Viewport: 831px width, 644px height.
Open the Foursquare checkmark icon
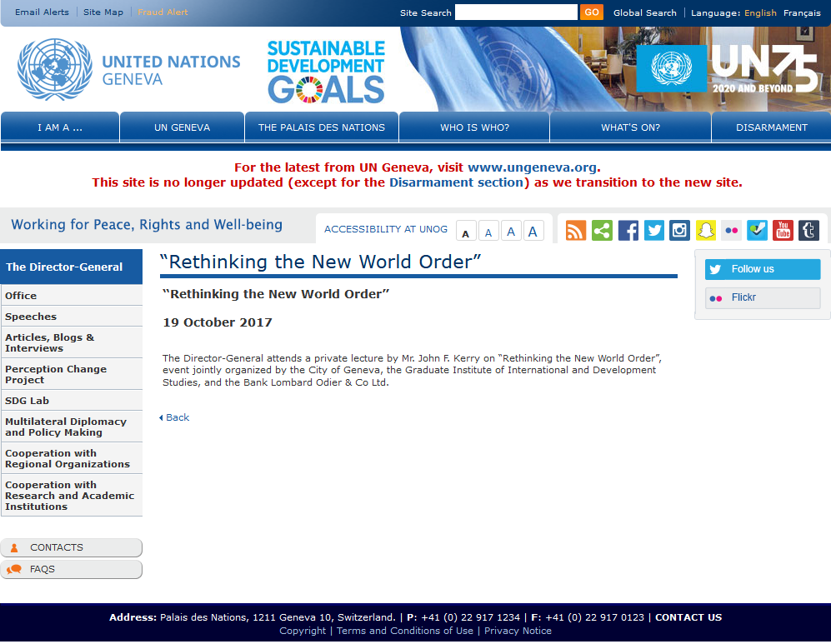(758, 231)
